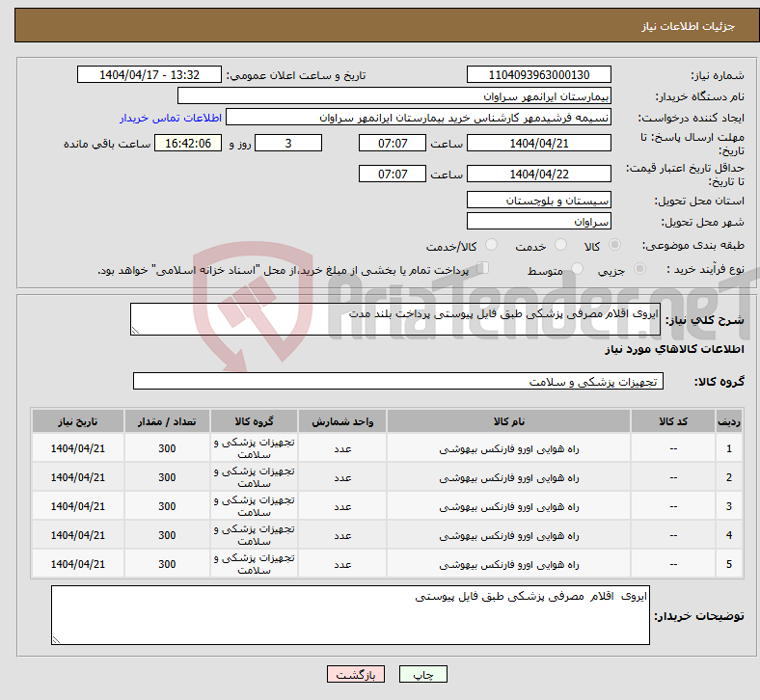Viewport: 760px width, 700px height.
Task: Click the جزئیات اطلاعات نیاز page header
Action: [x=689, y=26]
